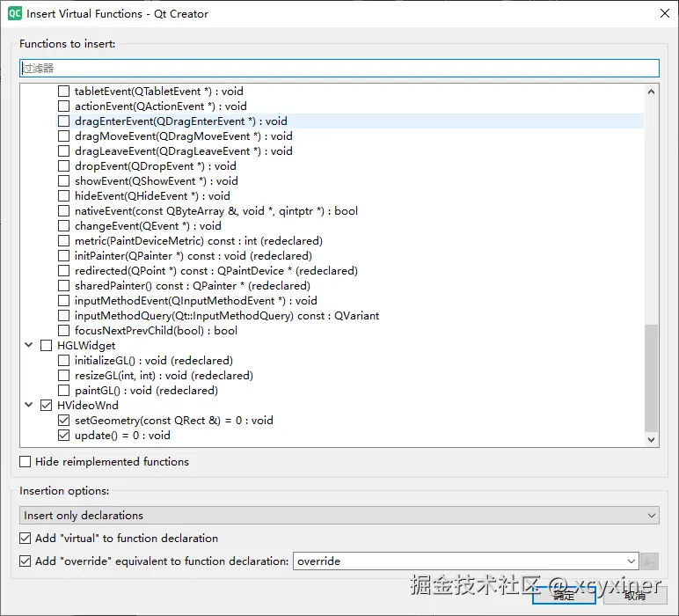The width and height of the screenshot is (679, 616).
Task: Toggle Hide reimplemented functions checkbox
Action: [26, 462]
